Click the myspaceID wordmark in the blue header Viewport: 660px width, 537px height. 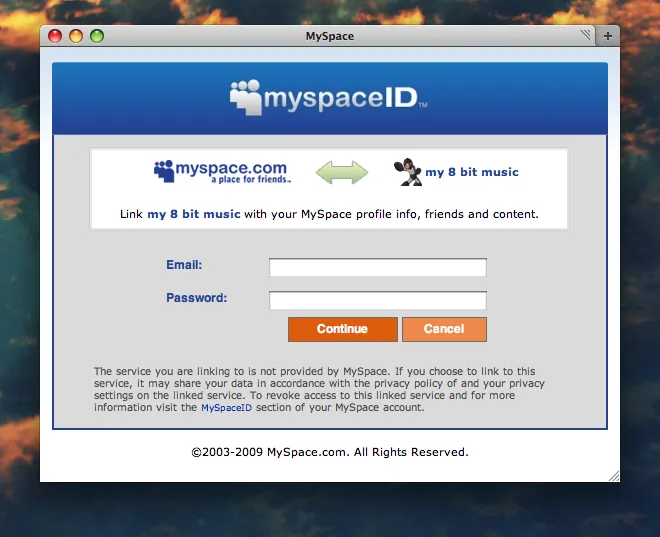[346, 99]
